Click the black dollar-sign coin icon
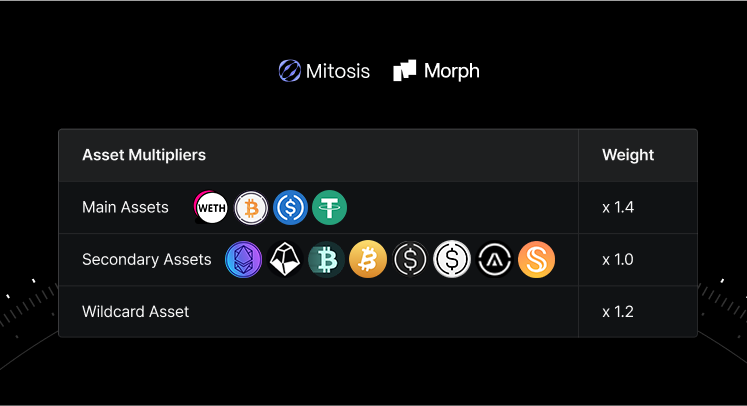 pos(410,260)
